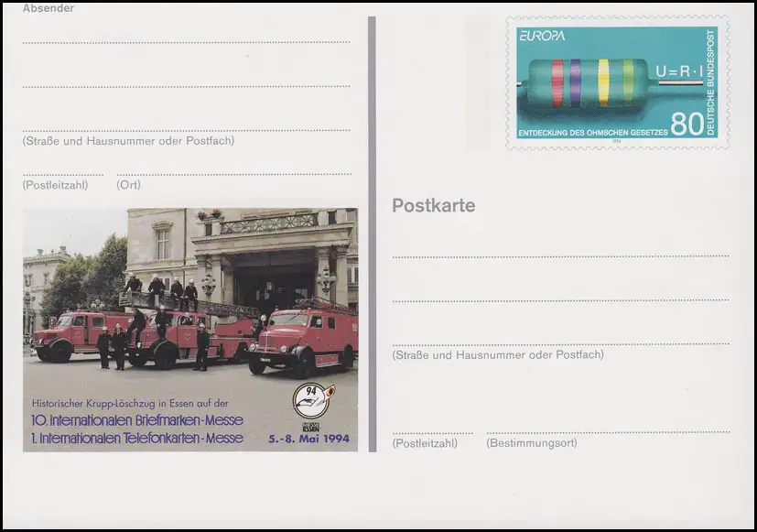Click the sender Ort line
Image resolution: width=757 pixels, height=532 pixels.
point(233,174)
